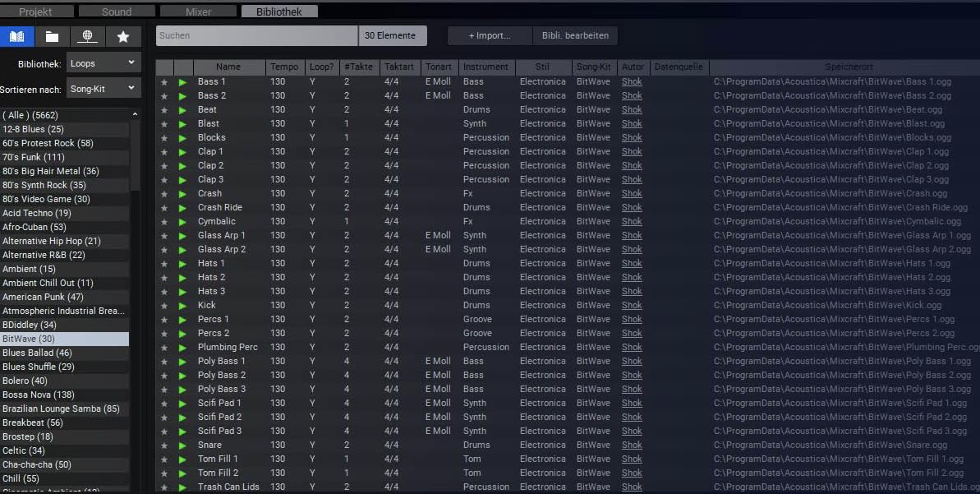The width and height of the screenshot is (980, 494).
Task: Open the Sortieren nach Song-Kit dropdown
Action: point(104,89)
